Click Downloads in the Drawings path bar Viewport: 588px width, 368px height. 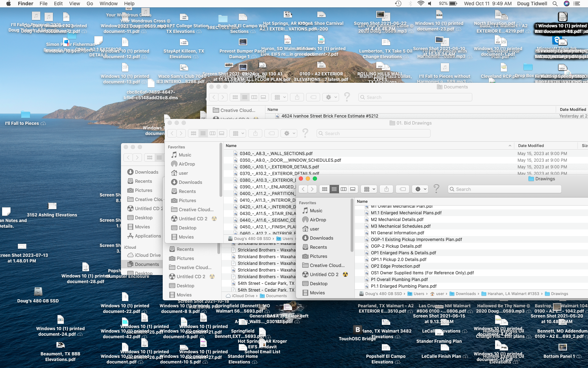pos(462,294)
